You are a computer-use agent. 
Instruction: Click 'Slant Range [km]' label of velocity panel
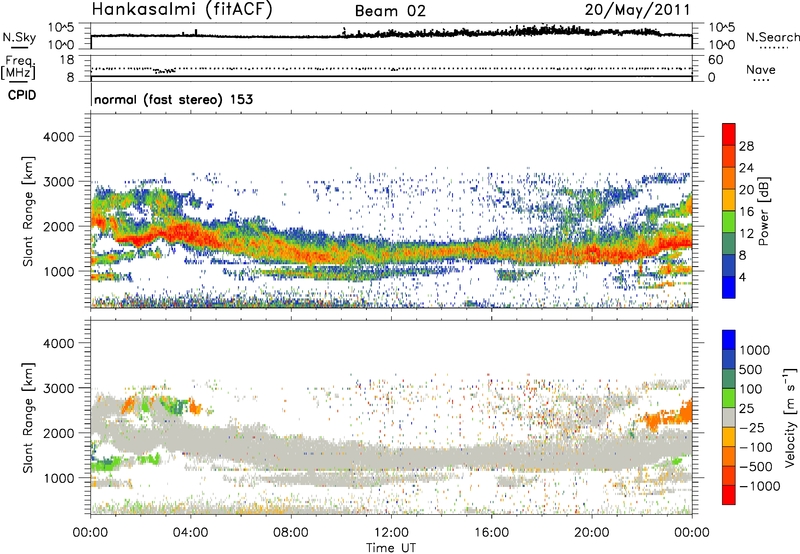tap(28, 418)
